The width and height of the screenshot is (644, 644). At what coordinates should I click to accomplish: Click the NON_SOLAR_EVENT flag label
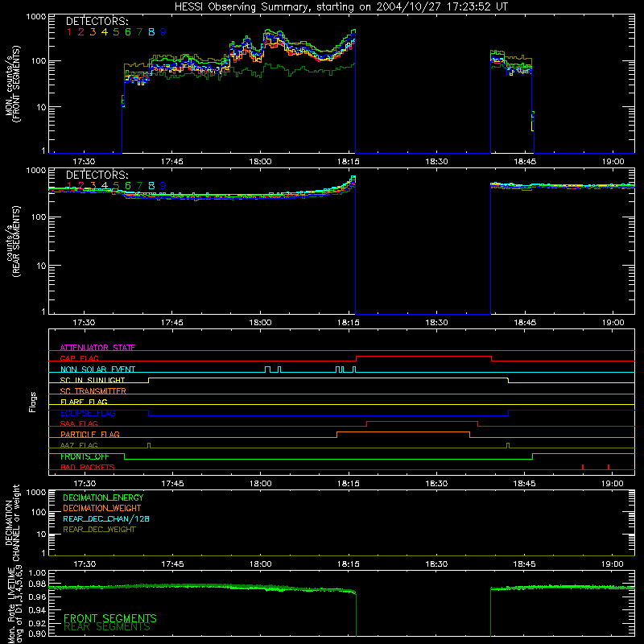click(x=97, y=369)
